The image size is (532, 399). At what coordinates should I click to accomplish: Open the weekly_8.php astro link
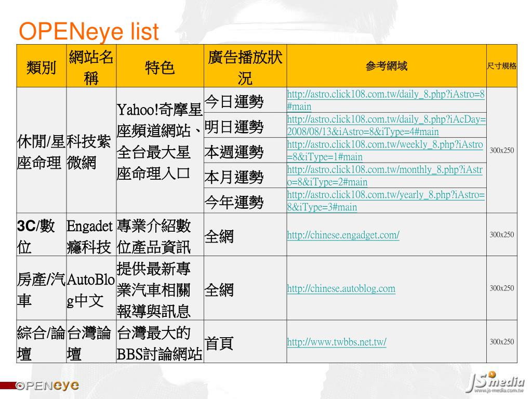(x=385, y=150)
